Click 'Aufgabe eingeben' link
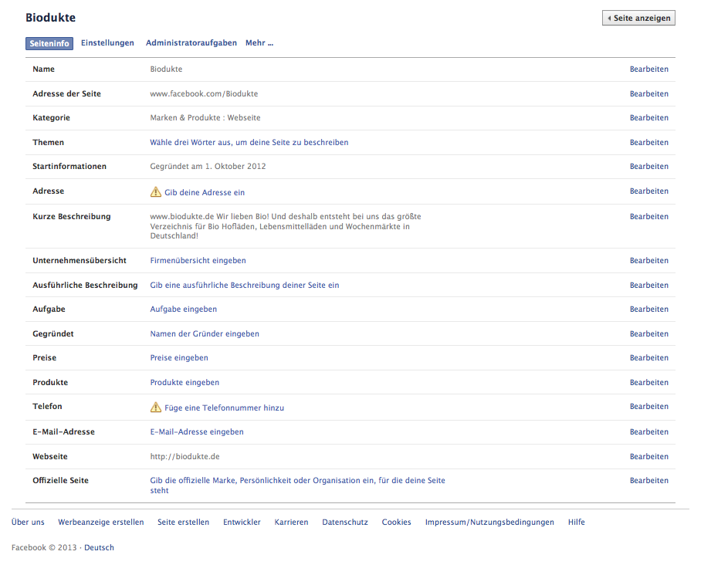728x575 pixels. point(183,309)
